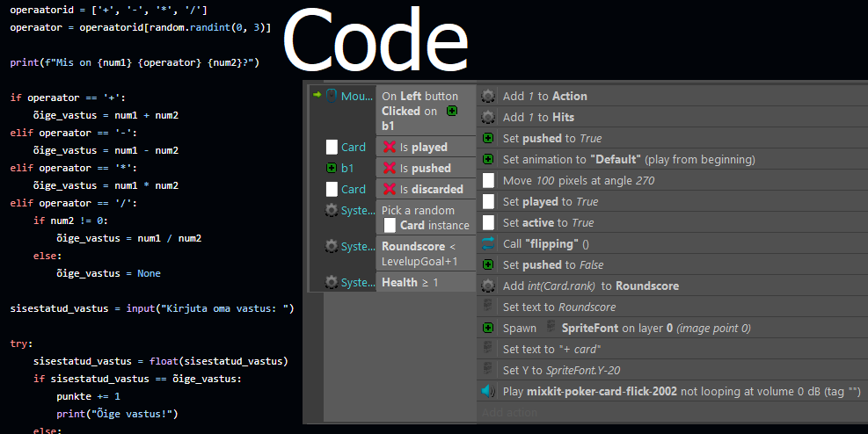Click the speaker icon on the Play action
Screen dimensions: 868x434
(x=488, y=391)
